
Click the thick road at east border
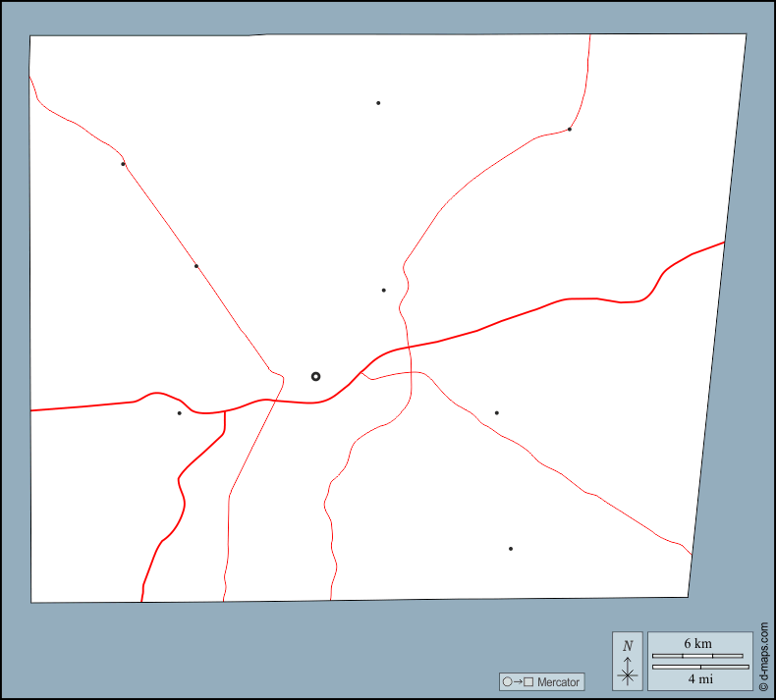pyautogui.click(x=722, y=242)
